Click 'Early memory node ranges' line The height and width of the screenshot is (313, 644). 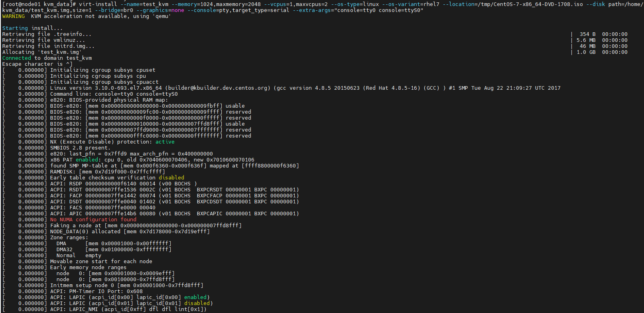pyautogui.click(x=64, y=267)
